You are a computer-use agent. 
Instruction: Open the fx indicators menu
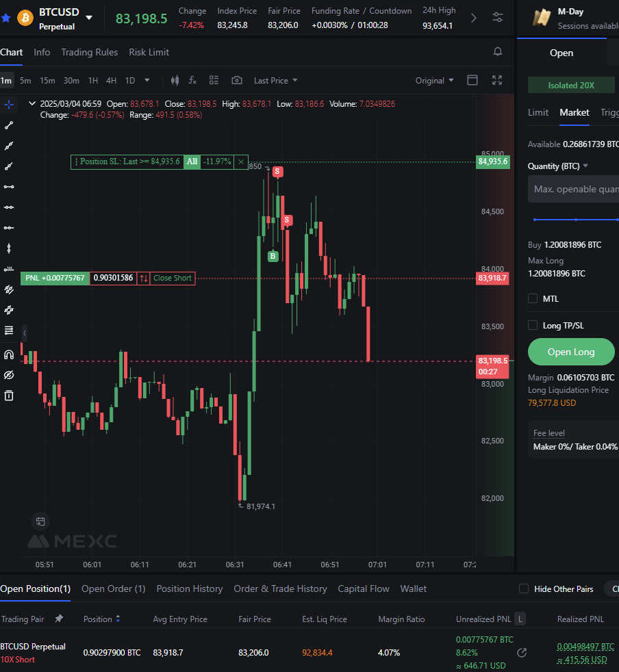(x=192, y=80)
